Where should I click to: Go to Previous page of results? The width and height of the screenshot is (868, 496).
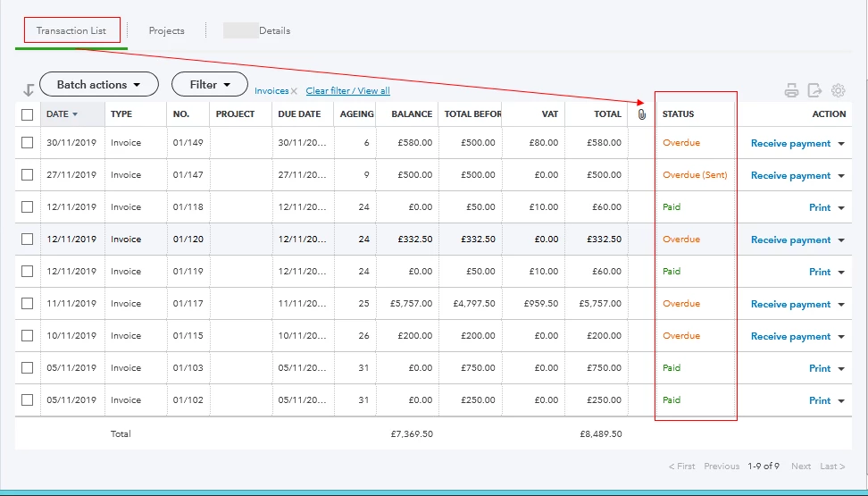pyautogui.click(x=722, y=467)
